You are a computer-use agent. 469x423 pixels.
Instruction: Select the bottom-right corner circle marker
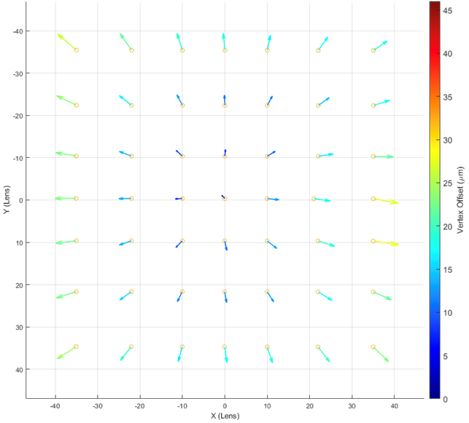click(x=373, y=347)
